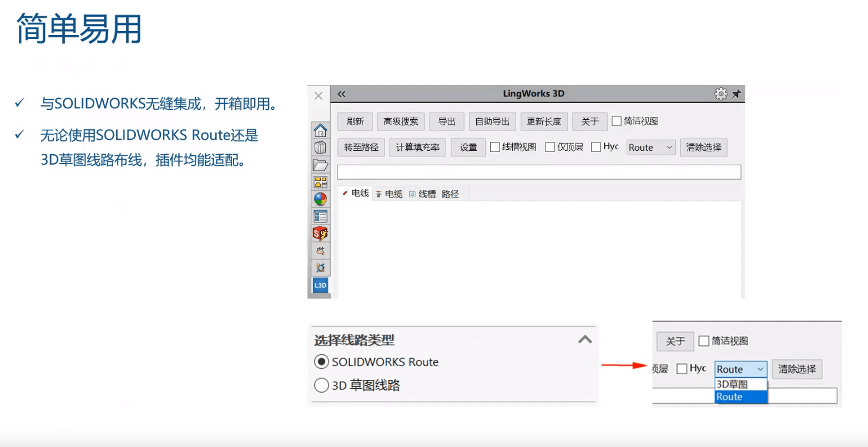This screenshot has width=868, height=447.
Task: Select the SOLIDWORKS Route radio button
Action: (x=321, y=362)
